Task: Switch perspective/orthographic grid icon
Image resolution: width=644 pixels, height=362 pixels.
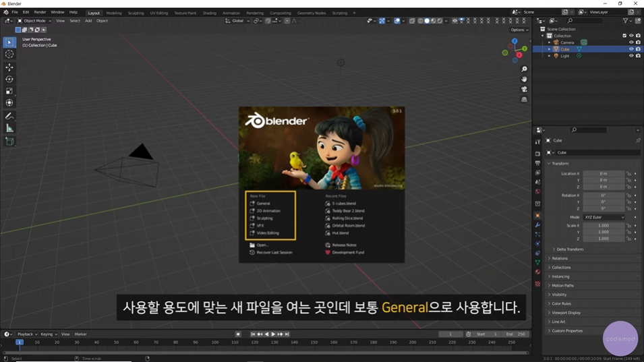Action: [x=524, y=100]
